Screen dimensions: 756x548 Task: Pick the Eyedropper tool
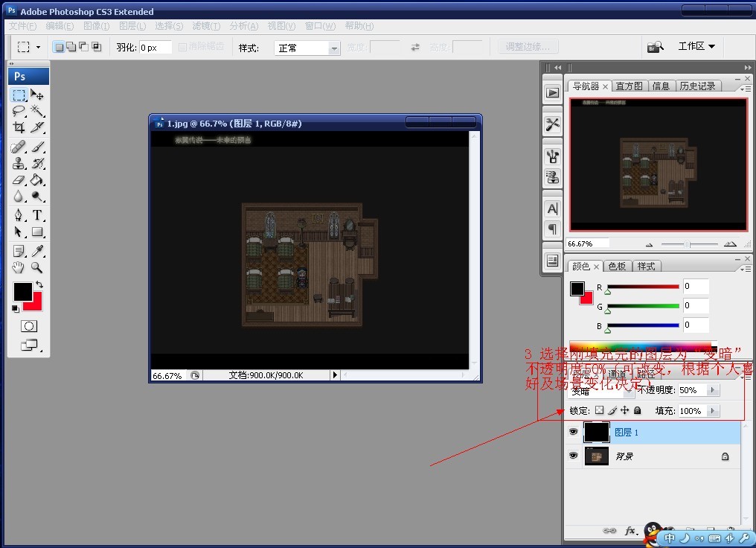(37, 251)
